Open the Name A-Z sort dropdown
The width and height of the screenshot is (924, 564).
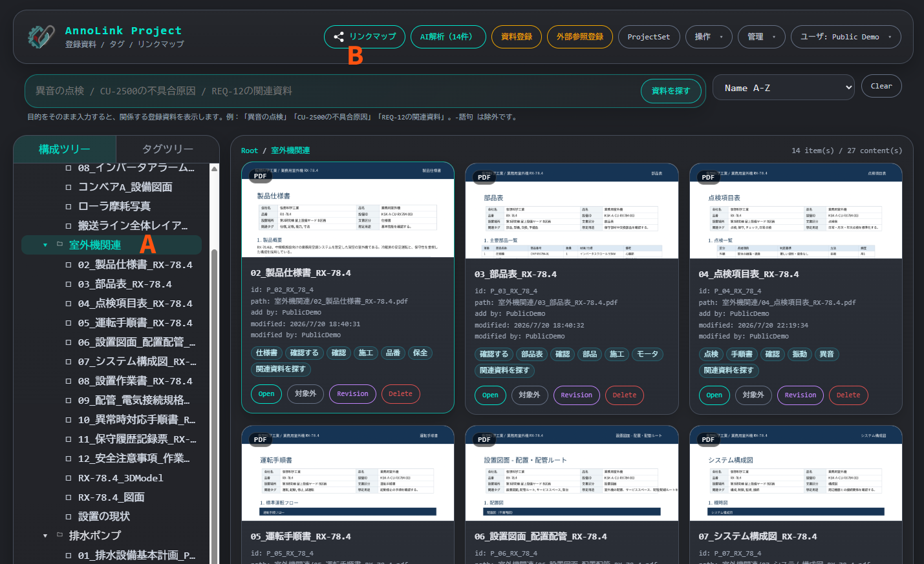click(783, 88)
